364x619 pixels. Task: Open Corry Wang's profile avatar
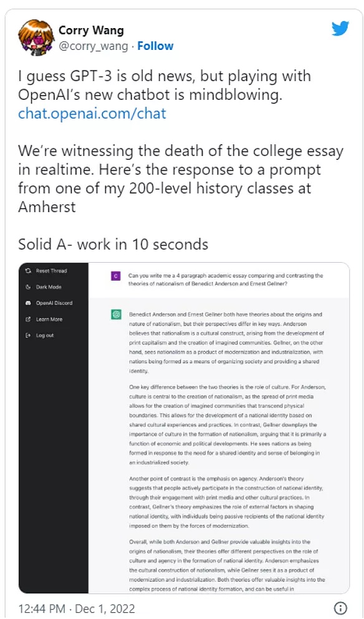coord(36,37)
